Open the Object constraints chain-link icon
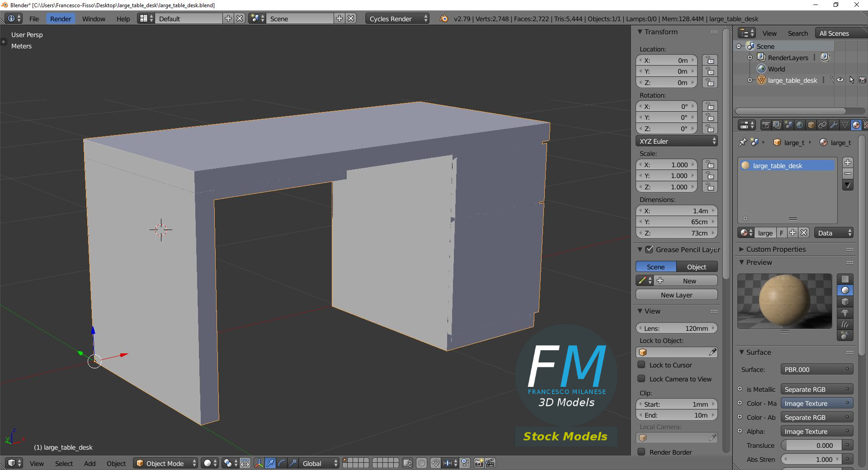This screenshot has height=470, width=868. point(823,125)
